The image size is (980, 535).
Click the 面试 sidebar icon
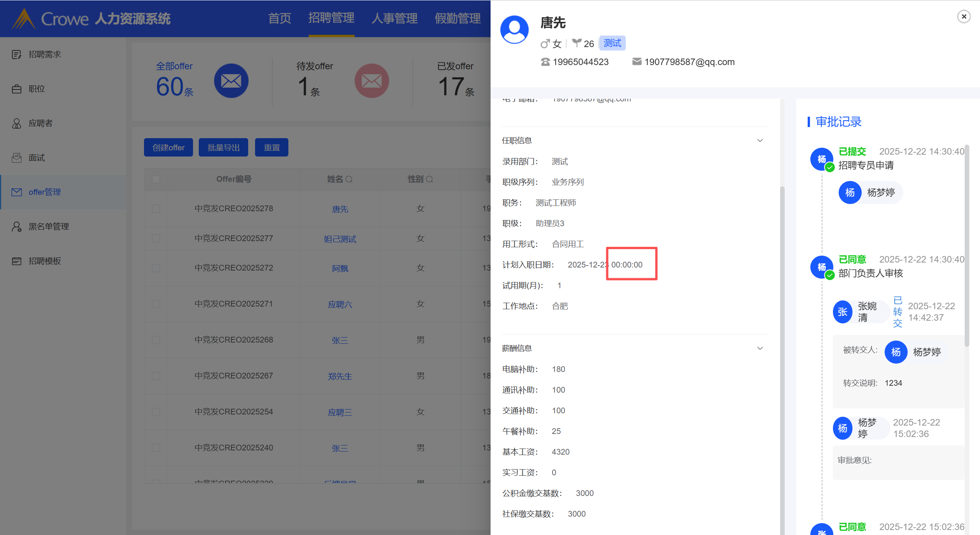[x=16, y=158]
